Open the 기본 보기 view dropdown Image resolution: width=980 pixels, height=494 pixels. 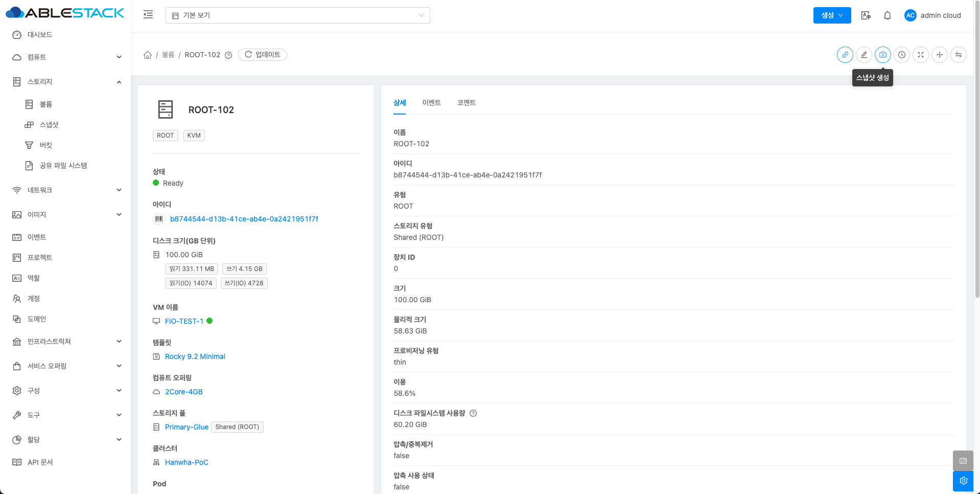pyautogui.click(x=297, y=15)
